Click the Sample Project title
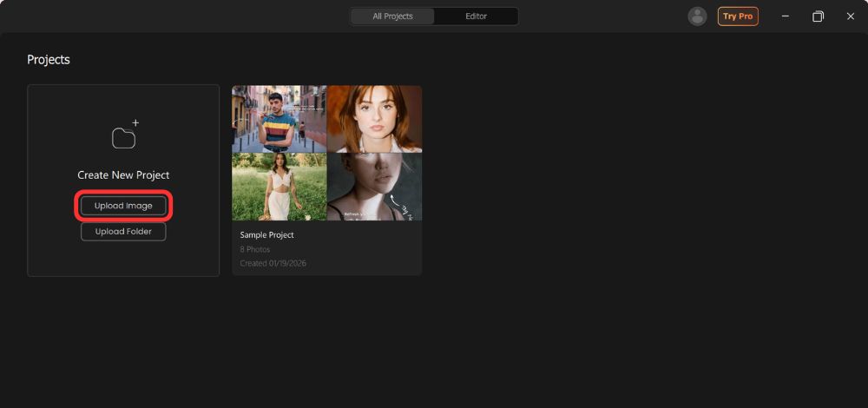Viewport: 868px width, 408px height. click(266, 235)
